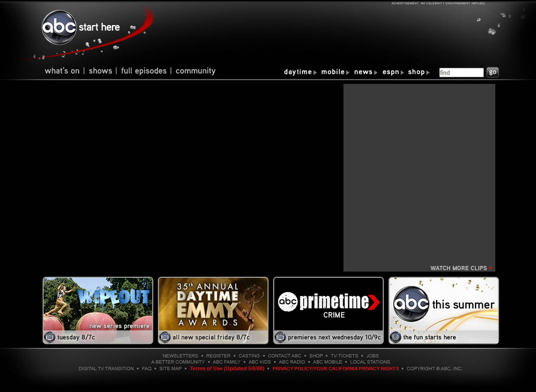This screenshot has height=392, width=536.
Task: Click TV icon beside premieres next wednesday
Action: (280, 337)
